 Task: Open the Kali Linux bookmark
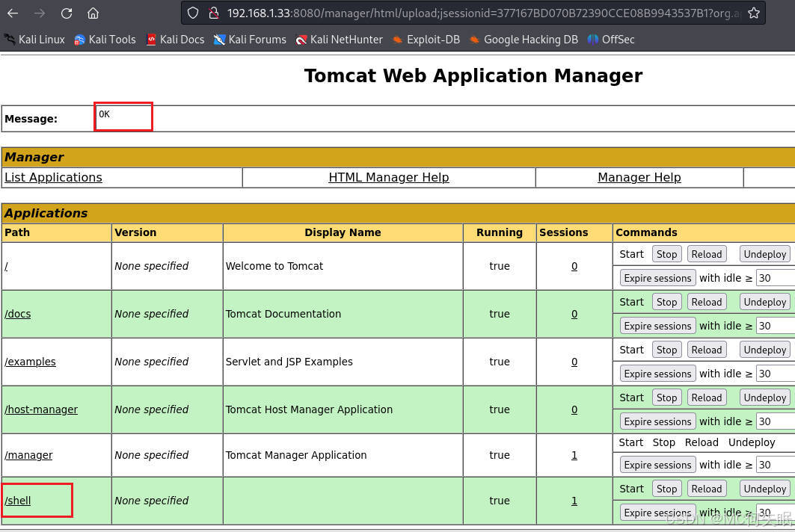tap(34, 40)
